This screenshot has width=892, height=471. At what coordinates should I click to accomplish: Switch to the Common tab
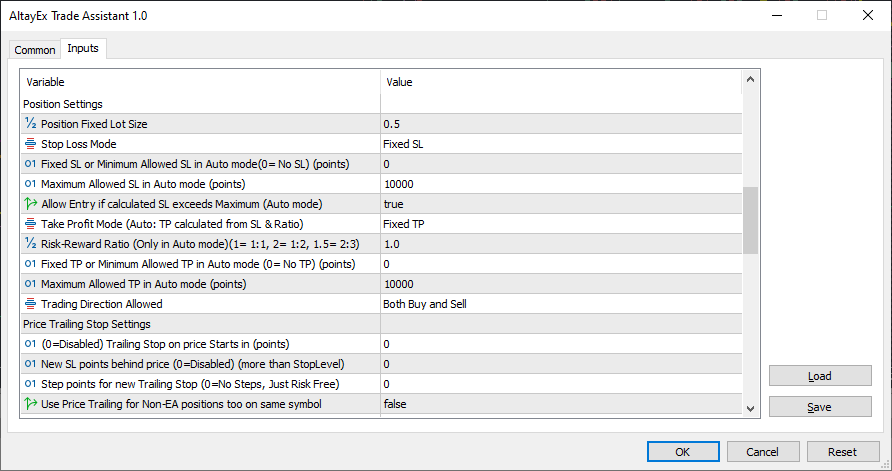click(35, 50)
